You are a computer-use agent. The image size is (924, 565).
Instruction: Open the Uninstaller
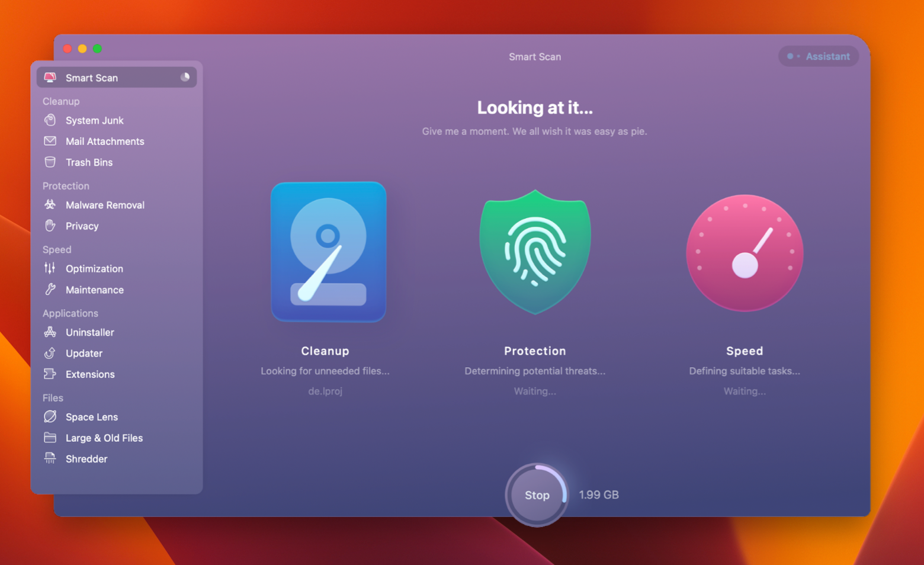click(x=89, y=332)
